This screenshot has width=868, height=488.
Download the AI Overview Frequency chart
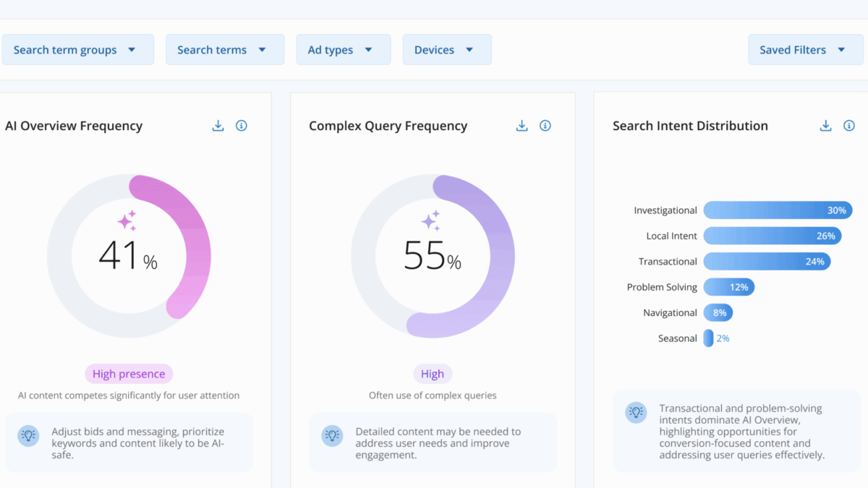[x=218, y=126]
